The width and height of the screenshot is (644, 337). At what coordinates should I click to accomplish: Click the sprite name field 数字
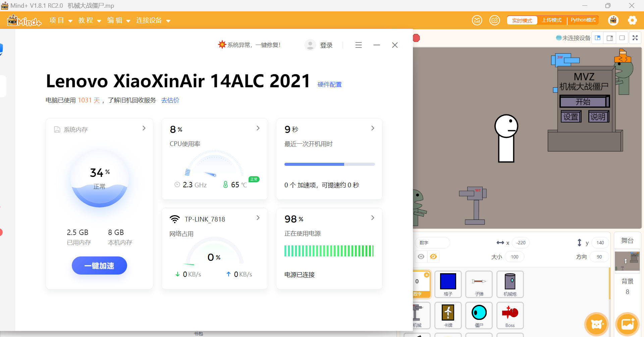[x=432, y=243]
